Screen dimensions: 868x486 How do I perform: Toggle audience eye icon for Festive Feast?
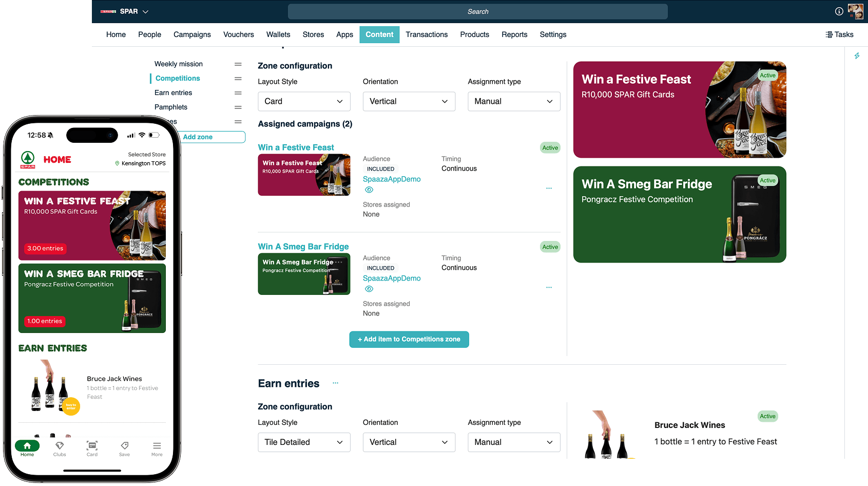coord(369,190)
